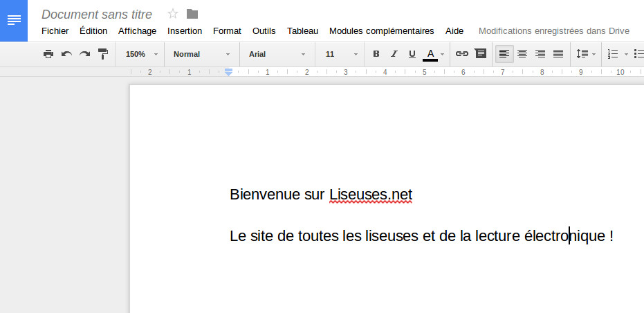Viewport: 644px width, 313px height.
Task: Justify the text
Action: [558, 54]
